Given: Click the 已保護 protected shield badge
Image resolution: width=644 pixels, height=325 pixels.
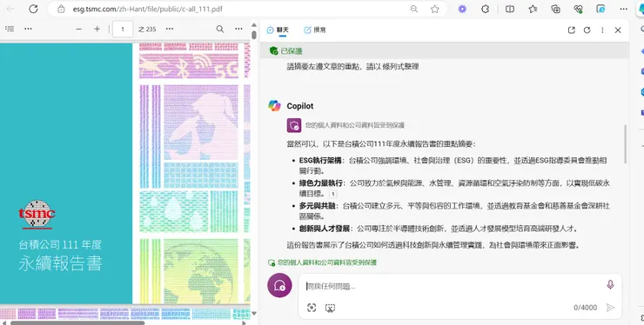Looking at the screenshot, I should [x=285, y=51].
